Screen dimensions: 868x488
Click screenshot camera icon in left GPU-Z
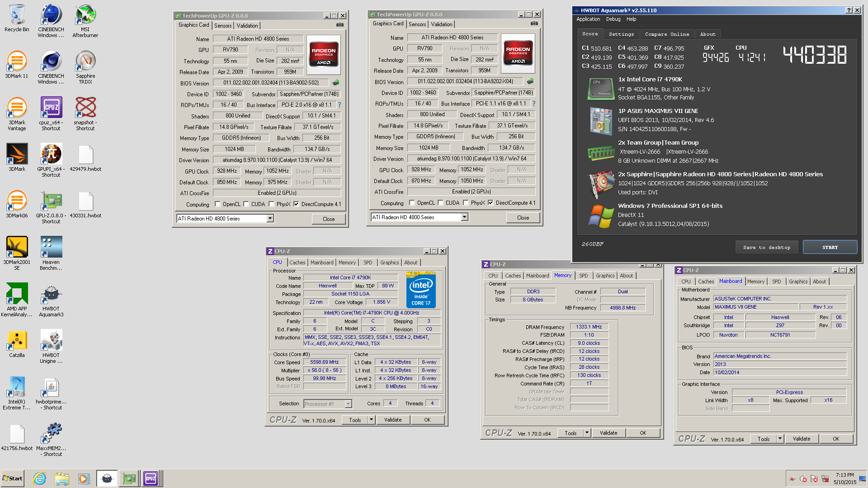[340, 25]
